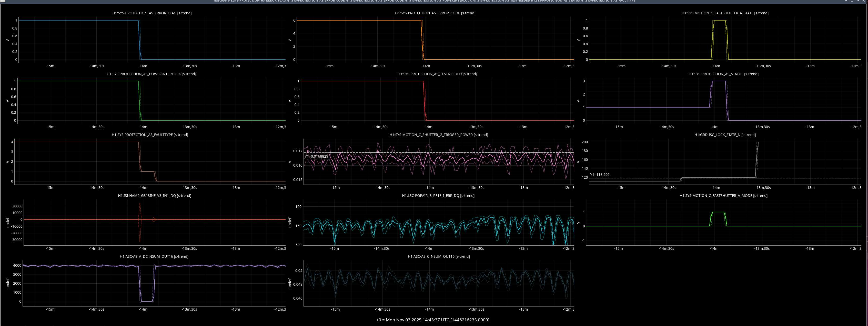The width and height of the screenshot is (868, 326).
Task: Click the PROTECTION_AS_STATUS plot title
Action: click(x=723, y=74)
